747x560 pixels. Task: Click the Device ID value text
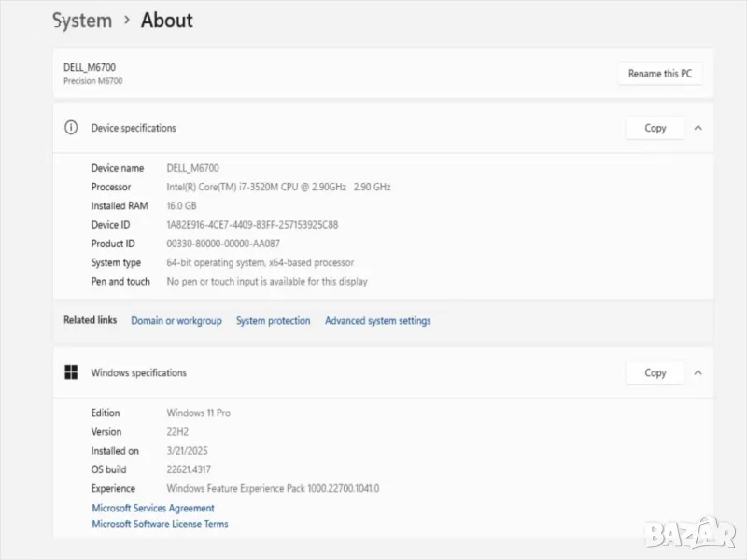click(252, 225)
